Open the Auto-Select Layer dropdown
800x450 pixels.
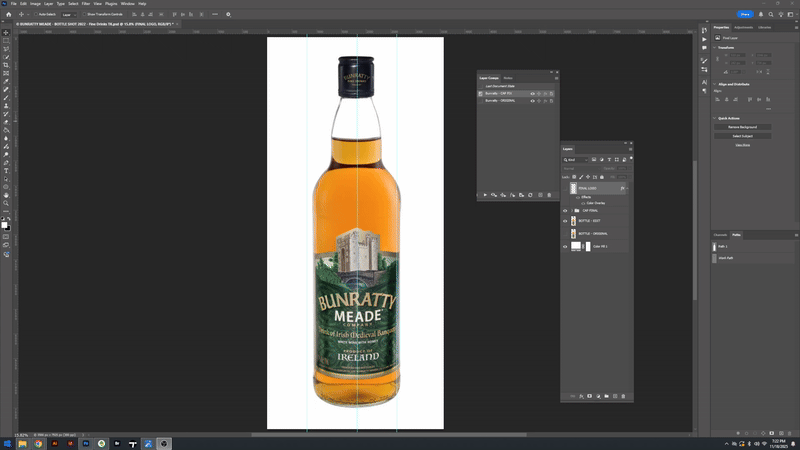tap(68, 15)
